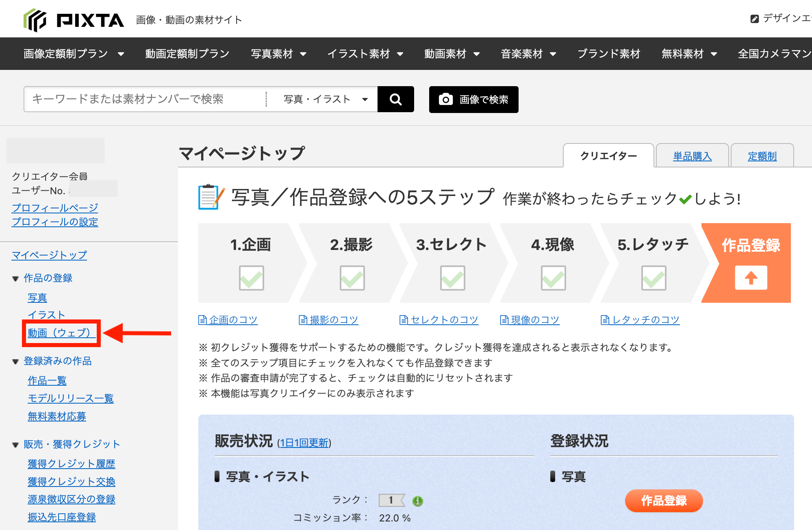The image size is (812, 530).
Task: Toggle the 1.企画 step checkbox
Action: tap(251, 278)
